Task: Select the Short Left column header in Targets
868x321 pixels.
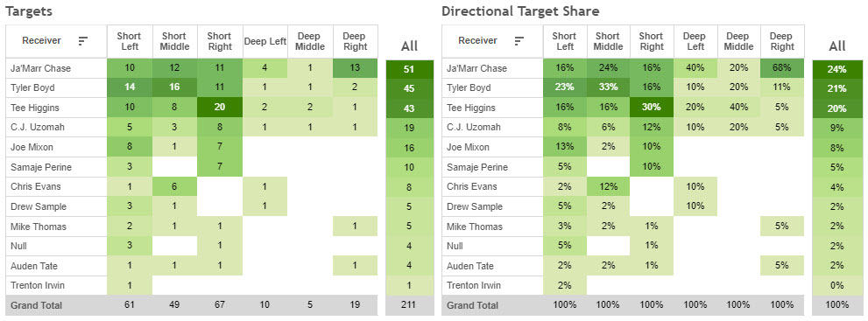Action: tap(129, 41)
